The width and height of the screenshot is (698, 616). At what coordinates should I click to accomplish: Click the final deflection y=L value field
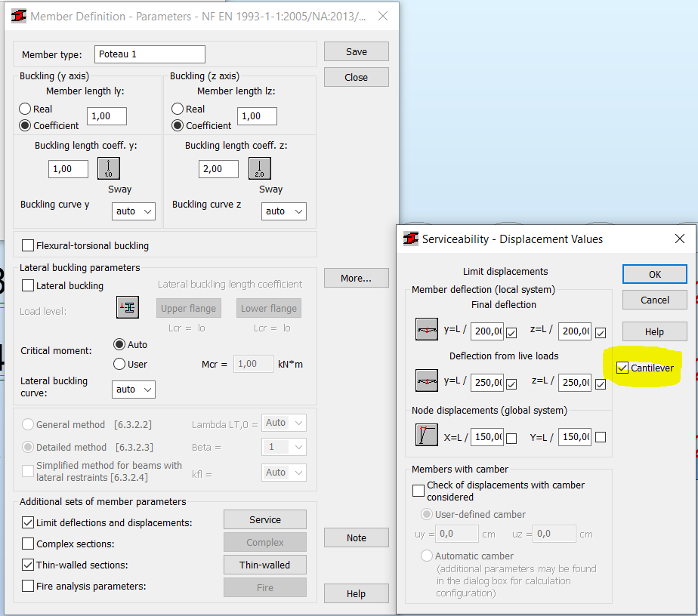[487, 331]
